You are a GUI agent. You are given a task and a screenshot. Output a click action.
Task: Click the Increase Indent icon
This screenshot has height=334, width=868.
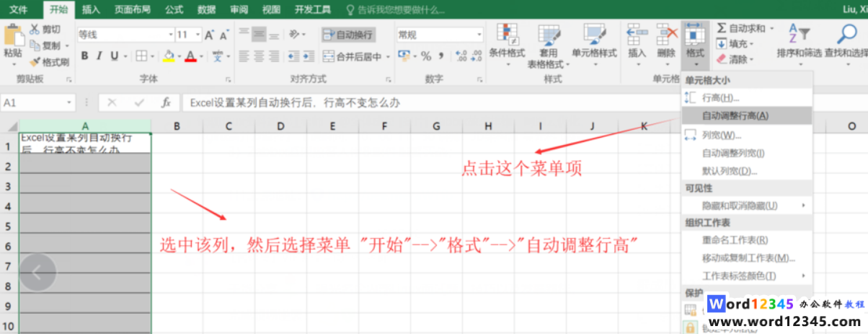[x=309, y=56]
